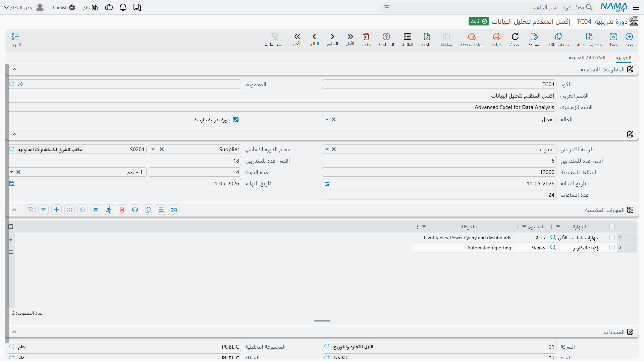Open duration unit (يوم) dropdown arrow

pos(12,172)
